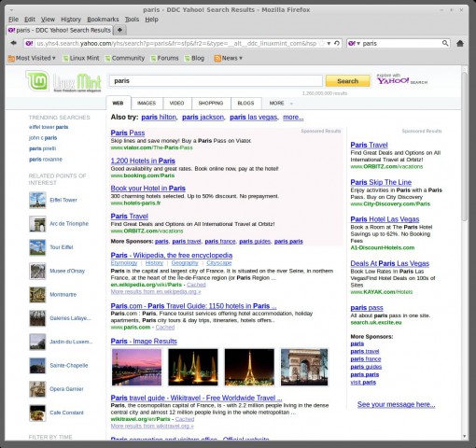Open the Edit menu
The width and height of the screenshot is (476, 448).
click(x=30, y=20)
